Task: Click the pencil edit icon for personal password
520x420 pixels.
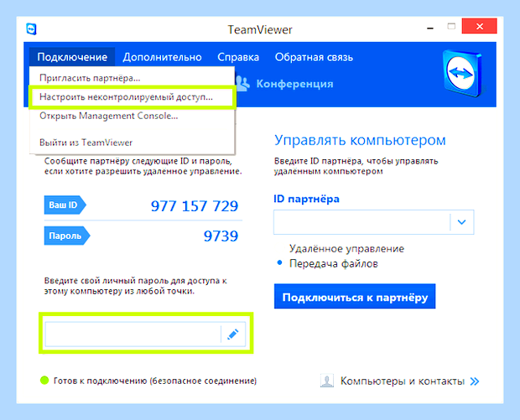Action: click(233, 334)
